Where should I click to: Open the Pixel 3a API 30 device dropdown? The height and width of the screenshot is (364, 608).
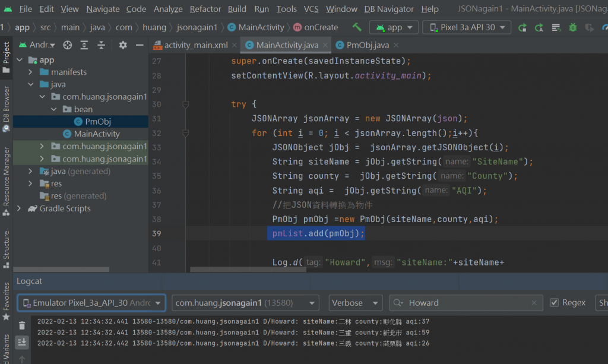pos(467,27)
